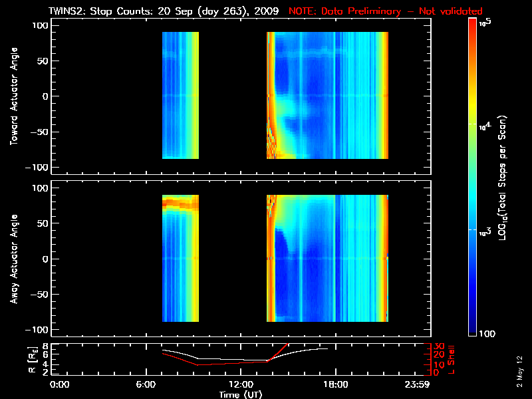Click the TWINS2 Stop Counts plot title
Image resolution: width=532 pixels, height=399 pixels.
coord(164,11)
